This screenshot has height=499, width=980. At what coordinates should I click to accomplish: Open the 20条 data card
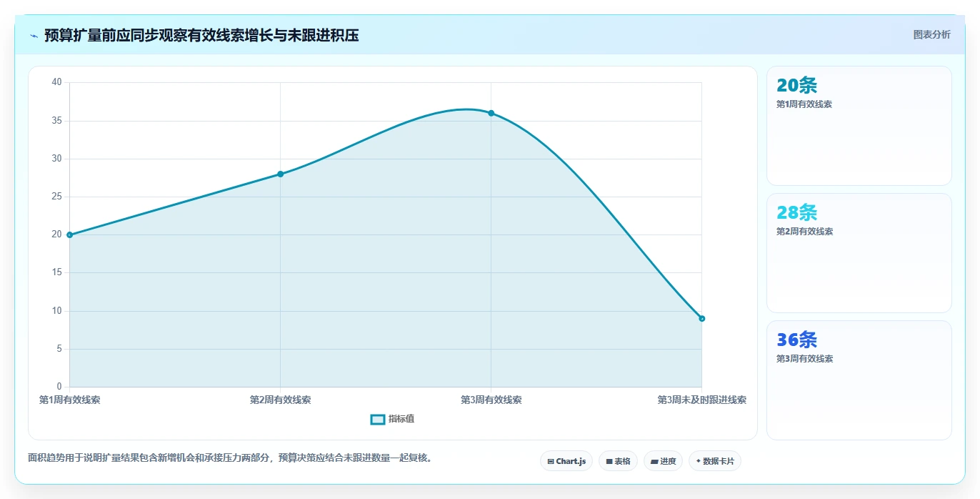click(859, 126)
